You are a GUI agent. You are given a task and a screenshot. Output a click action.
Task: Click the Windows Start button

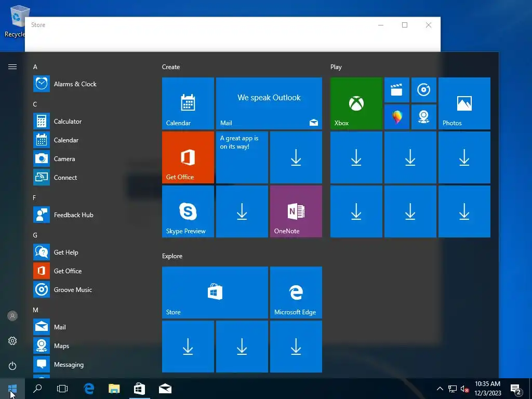coord(12,389)
